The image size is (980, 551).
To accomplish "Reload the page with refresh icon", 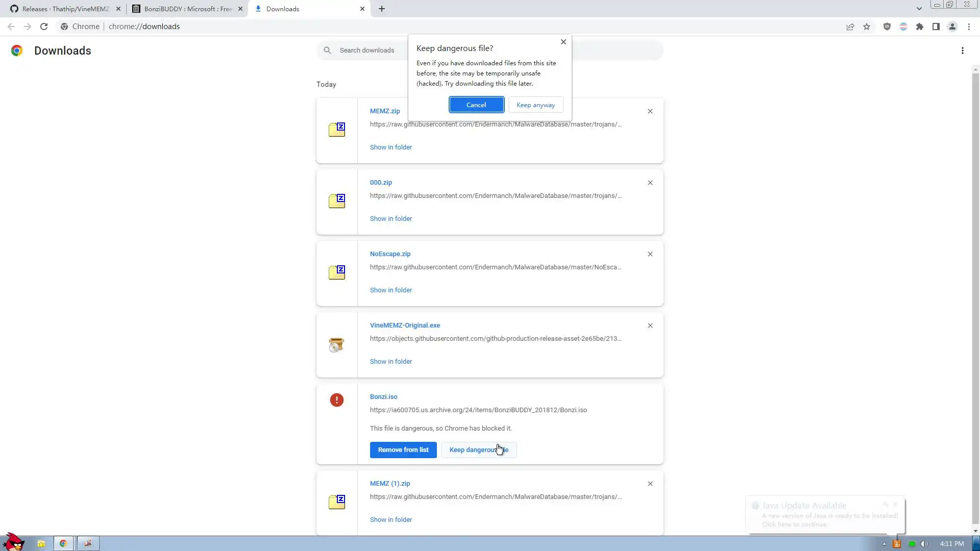I will pos(44,27).
